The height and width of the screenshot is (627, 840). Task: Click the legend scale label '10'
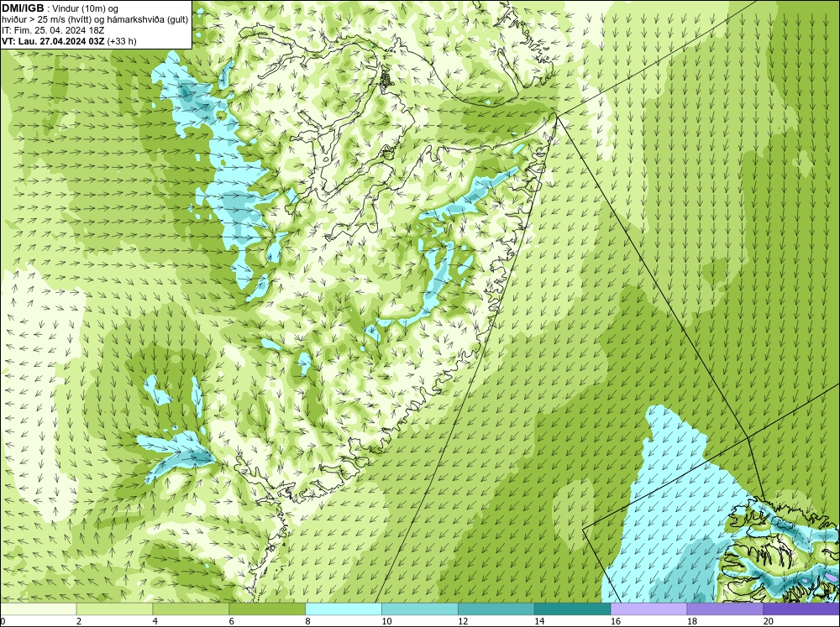click(386, 621)
